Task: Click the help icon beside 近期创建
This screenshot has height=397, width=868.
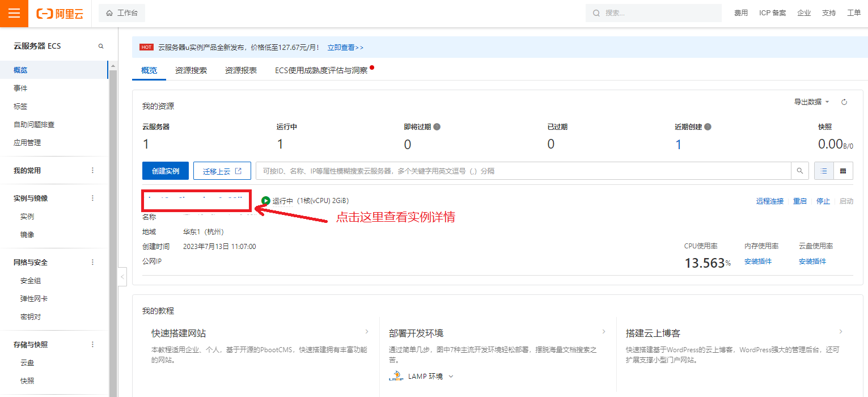Action: (708, 127)
